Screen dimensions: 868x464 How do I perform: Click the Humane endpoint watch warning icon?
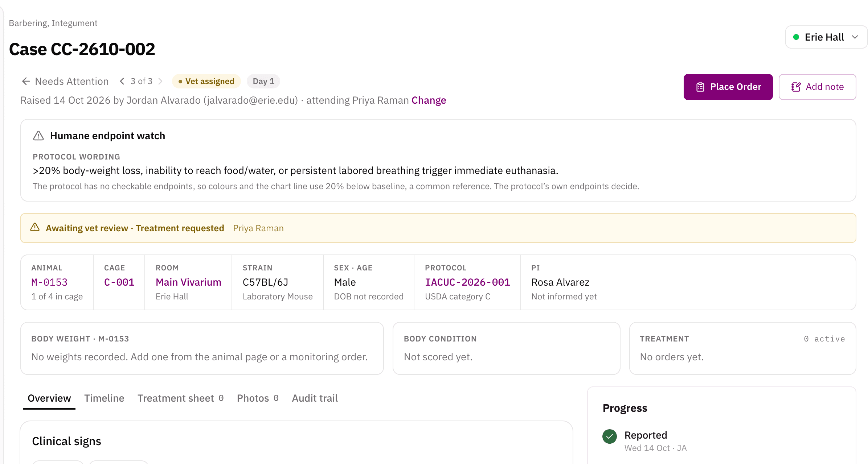pos(38,136)
